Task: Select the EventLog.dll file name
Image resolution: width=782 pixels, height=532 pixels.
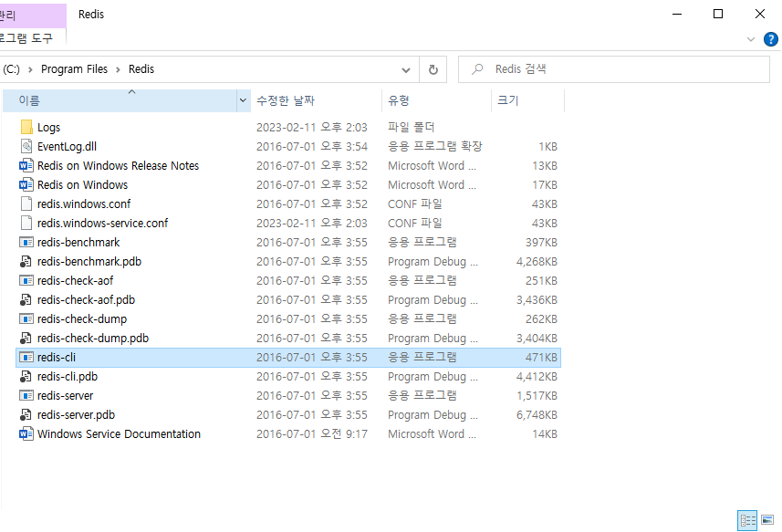Action: point(67,147)
